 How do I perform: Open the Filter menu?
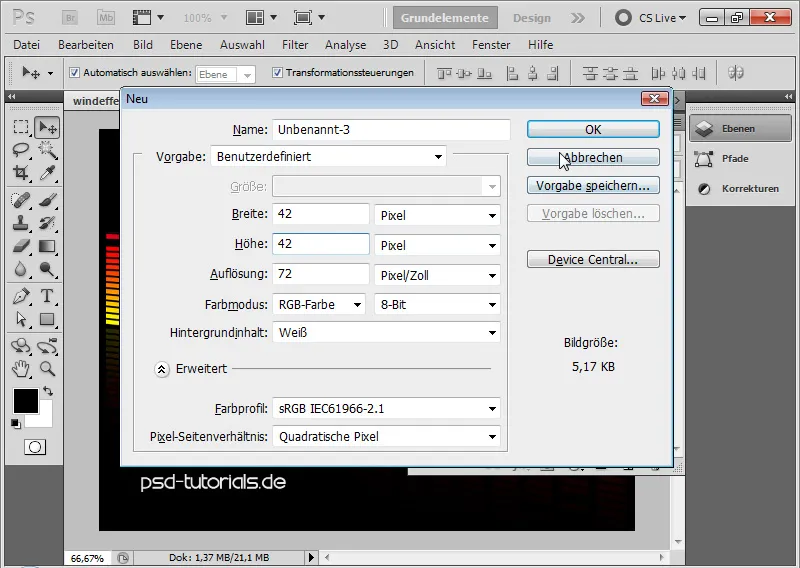click(x=295, y=45)
